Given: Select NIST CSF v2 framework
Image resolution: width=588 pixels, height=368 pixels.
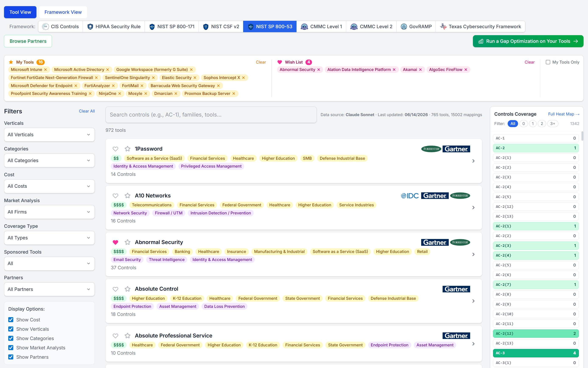Looking at the screenshot, I should click(221, 26).
